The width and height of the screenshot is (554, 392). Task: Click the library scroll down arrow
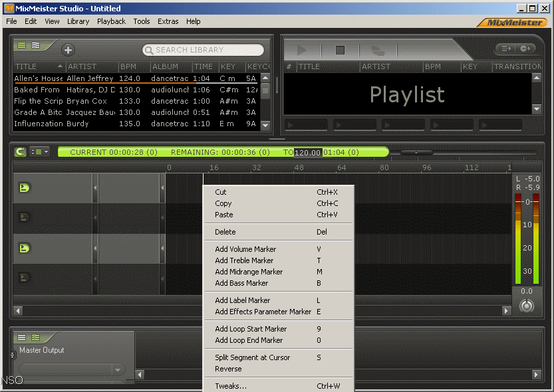click(x=265, y=125)
